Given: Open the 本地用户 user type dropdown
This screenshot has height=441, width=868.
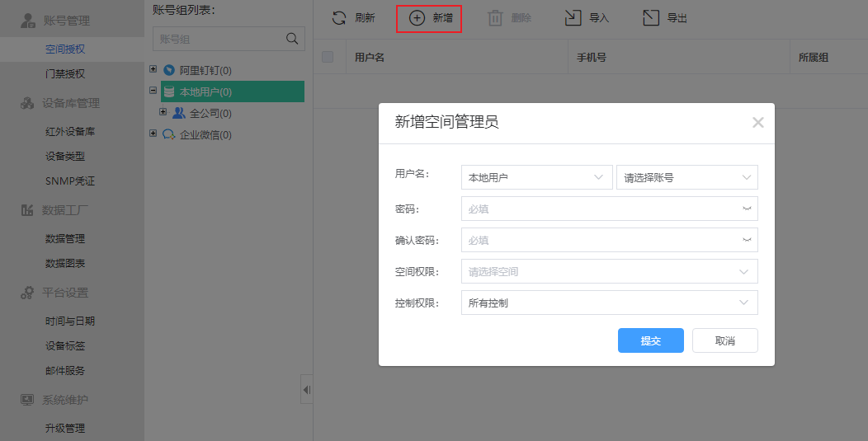Looking at the screenshot, I should 537,177.
